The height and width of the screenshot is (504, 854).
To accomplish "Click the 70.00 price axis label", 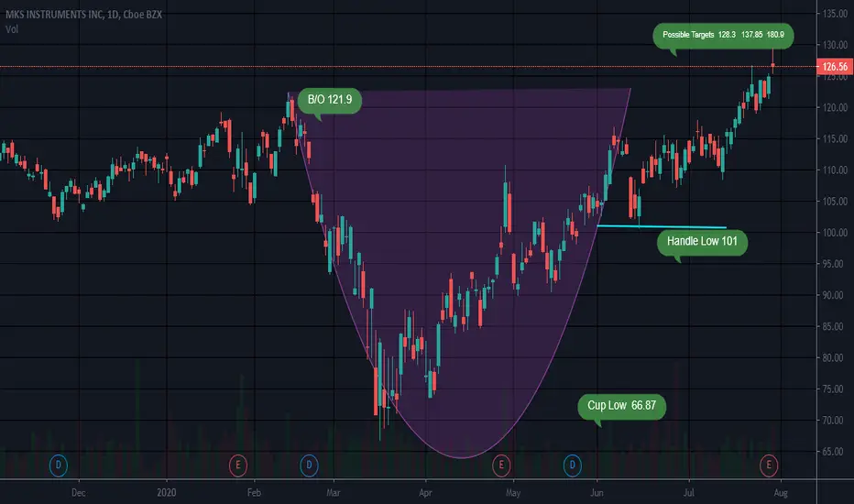I will 835,420.
